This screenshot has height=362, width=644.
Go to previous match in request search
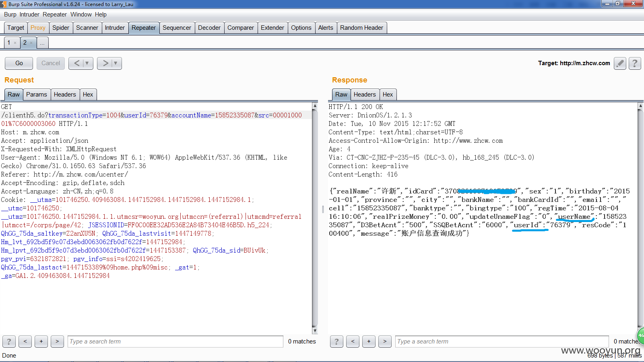pyautogui.click(x=25, y=341)
